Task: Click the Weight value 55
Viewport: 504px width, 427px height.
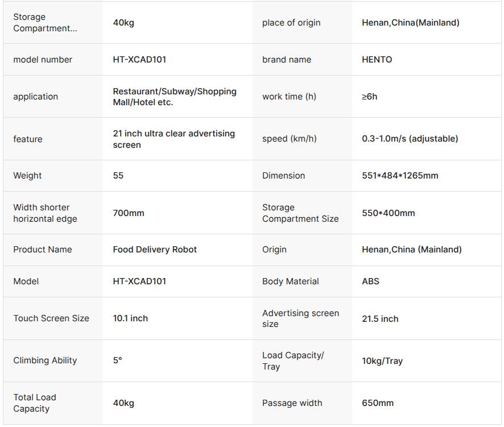Action: pos(118,176)
